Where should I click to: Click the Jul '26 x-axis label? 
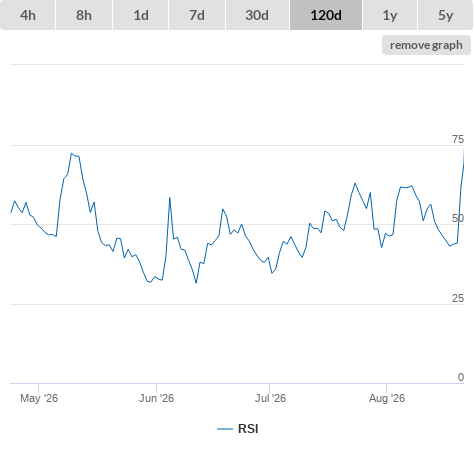270,398
